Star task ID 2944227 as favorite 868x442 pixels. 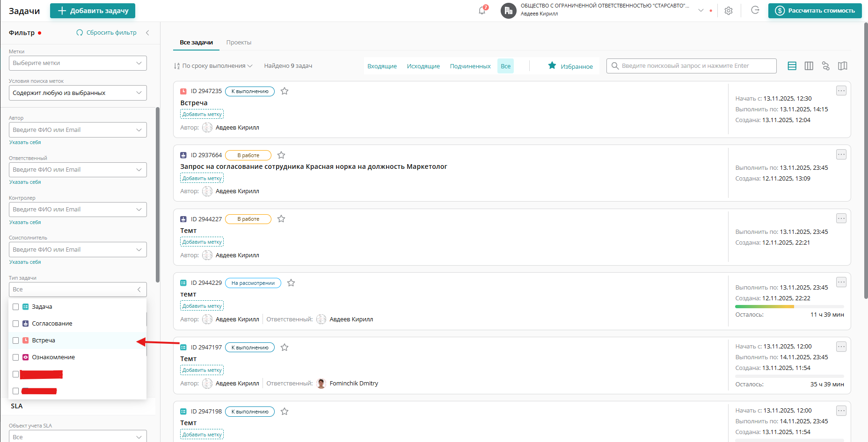281,219
